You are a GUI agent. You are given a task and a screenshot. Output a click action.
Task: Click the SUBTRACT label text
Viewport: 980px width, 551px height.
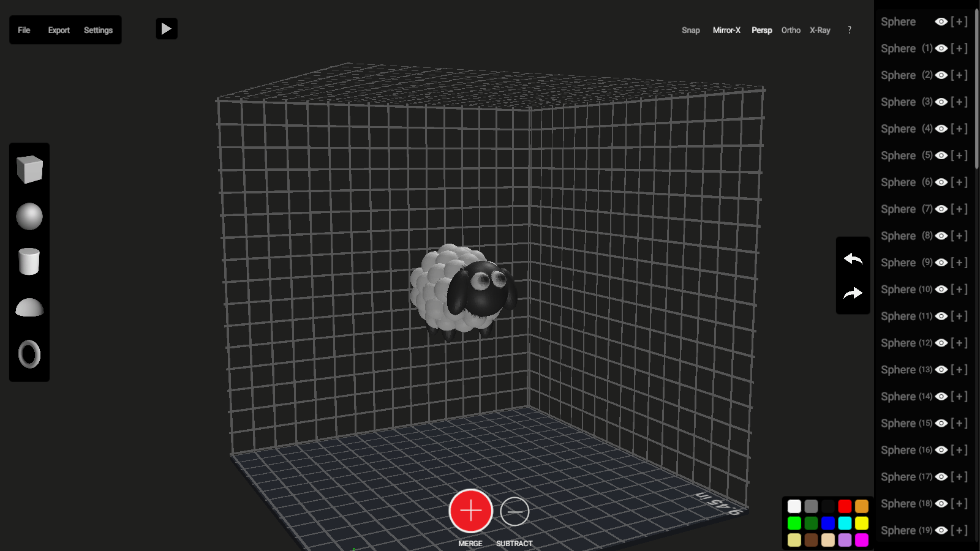pyautogui.click(x=514, y=544)
